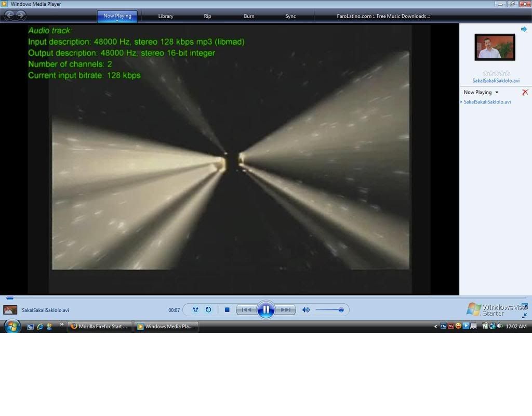Switch to Mozilla Firefox Start taskbar button
This screenshot has height=416, width=532.
pyautogui.click(x=99, y=327)
